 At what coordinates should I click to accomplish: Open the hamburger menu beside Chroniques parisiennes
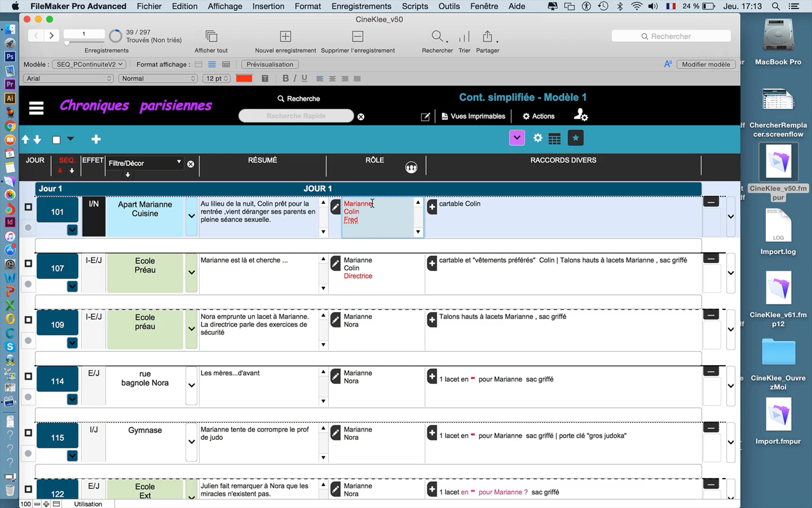click(x=36, y=108)
